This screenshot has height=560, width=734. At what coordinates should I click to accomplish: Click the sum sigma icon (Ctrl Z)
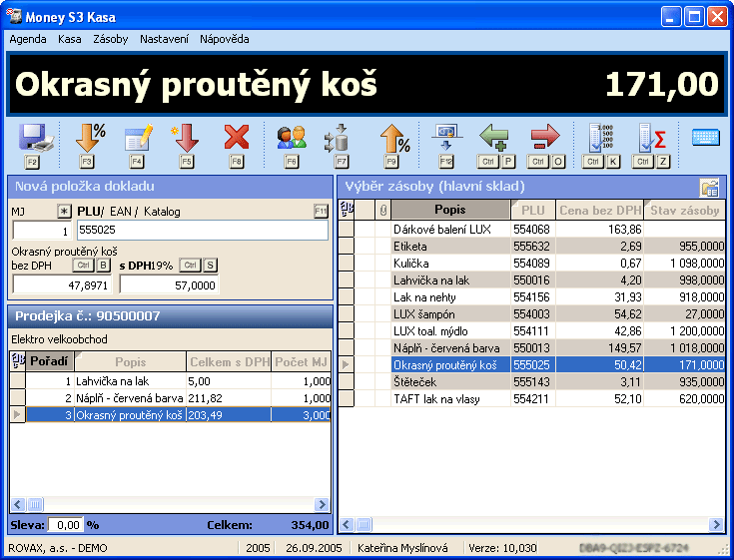click(x=653, y=139)
